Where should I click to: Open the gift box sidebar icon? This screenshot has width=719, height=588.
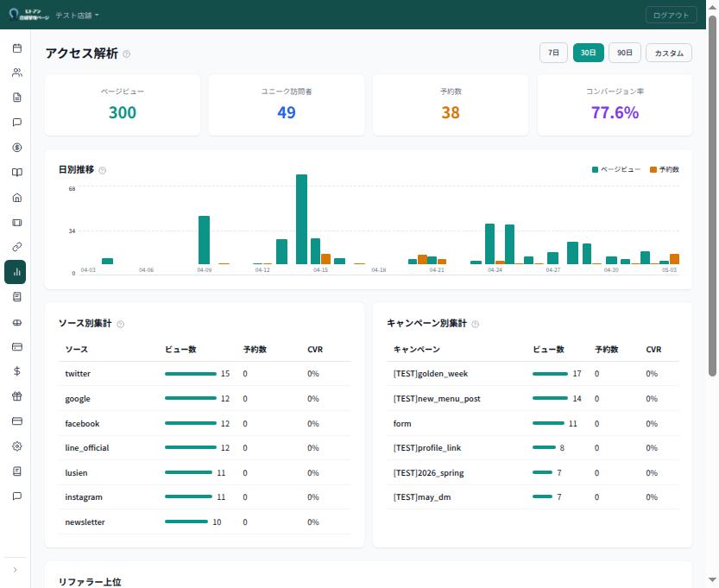pyautogui.click(x=17, y=396)
